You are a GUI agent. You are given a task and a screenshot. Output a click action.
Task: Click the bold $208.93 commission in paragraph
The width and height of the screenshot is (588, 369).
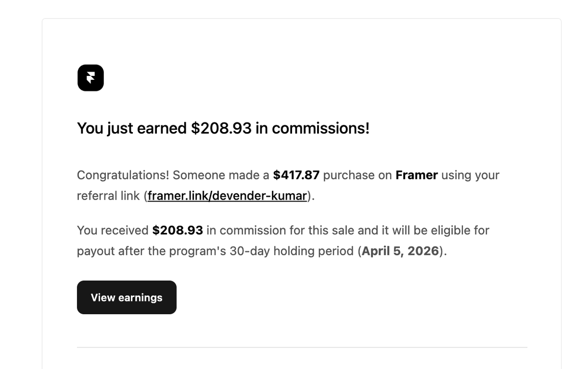click(x=177, y=230)
